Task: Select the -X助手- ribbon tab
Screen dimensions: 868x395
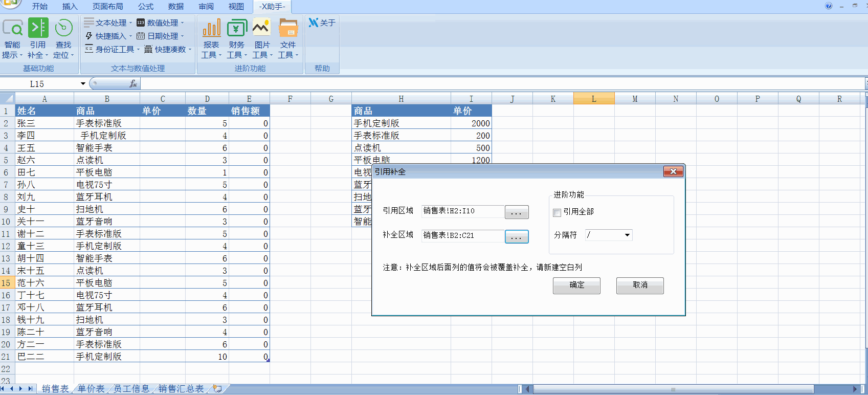Action: (x=272, y=6)
